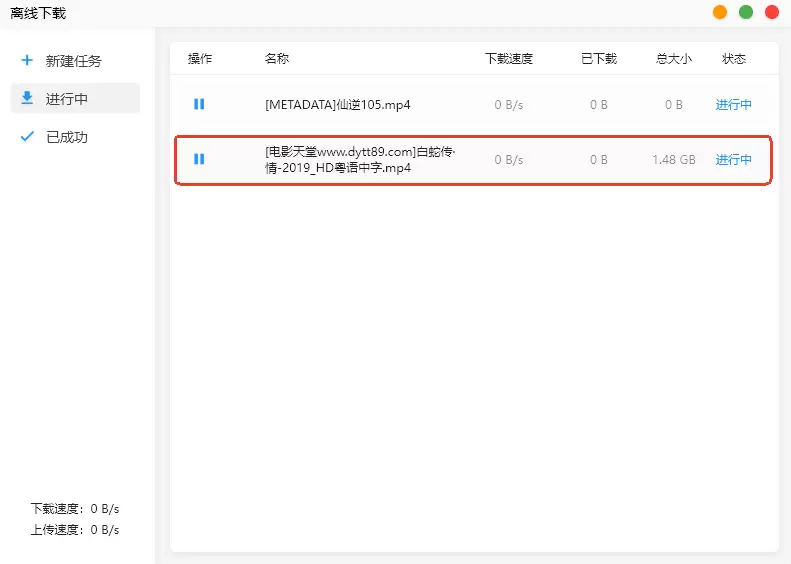The width and height of the screenshot is (791, 564).
Task: Pause the [METADATA]仙逆105.mp4 download
Action: click(199, 104)
